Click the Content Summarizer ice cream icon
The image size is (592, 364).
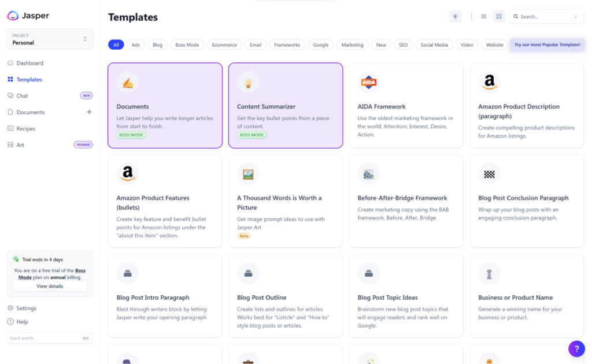click(x=248, y=83)
